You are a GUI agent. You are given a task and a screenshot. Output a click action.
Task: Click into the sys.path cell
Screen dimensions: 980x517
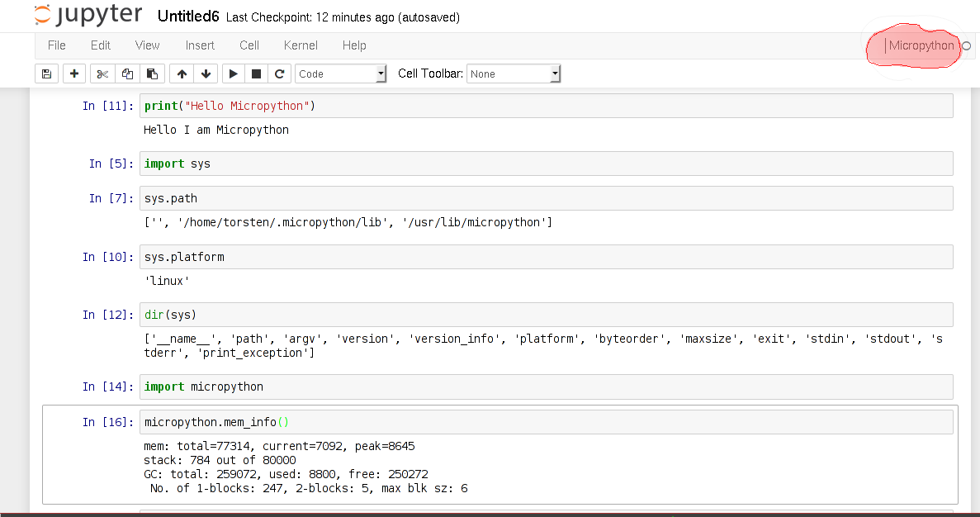[547, 198]
